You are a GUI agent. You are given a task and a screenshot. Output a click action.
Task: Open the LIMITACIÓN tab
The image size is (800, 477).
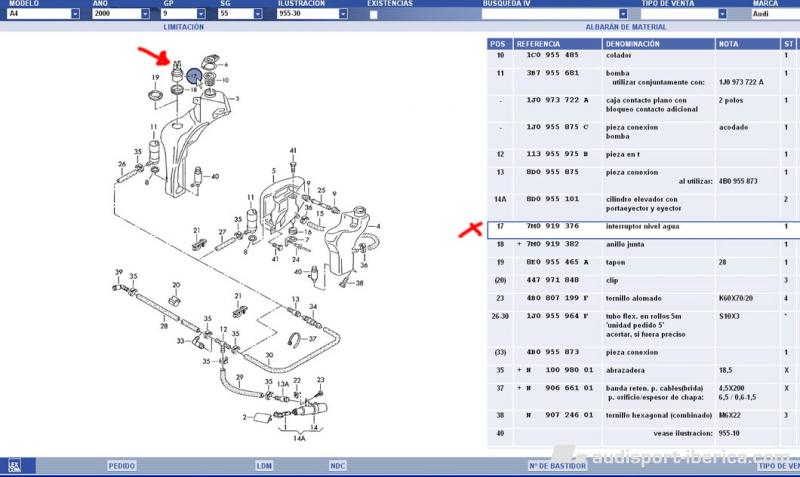pos(184,27)
